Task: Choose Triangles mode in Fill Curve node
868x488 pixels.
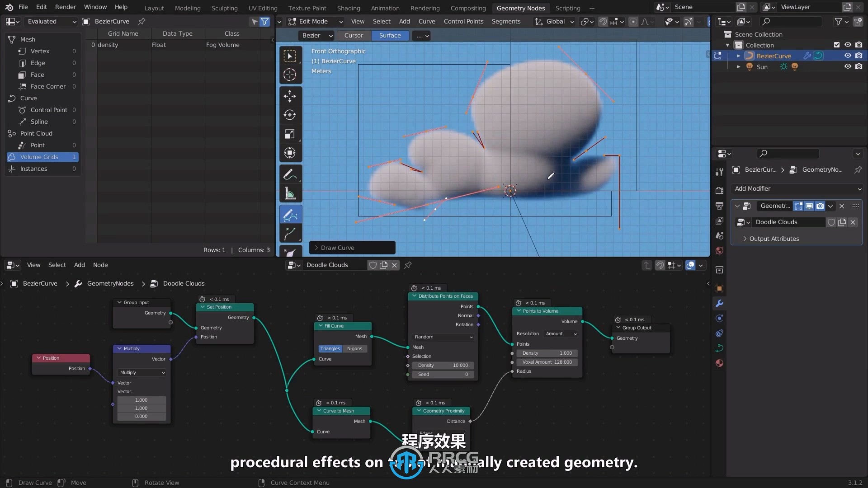Action: [330, 349]
